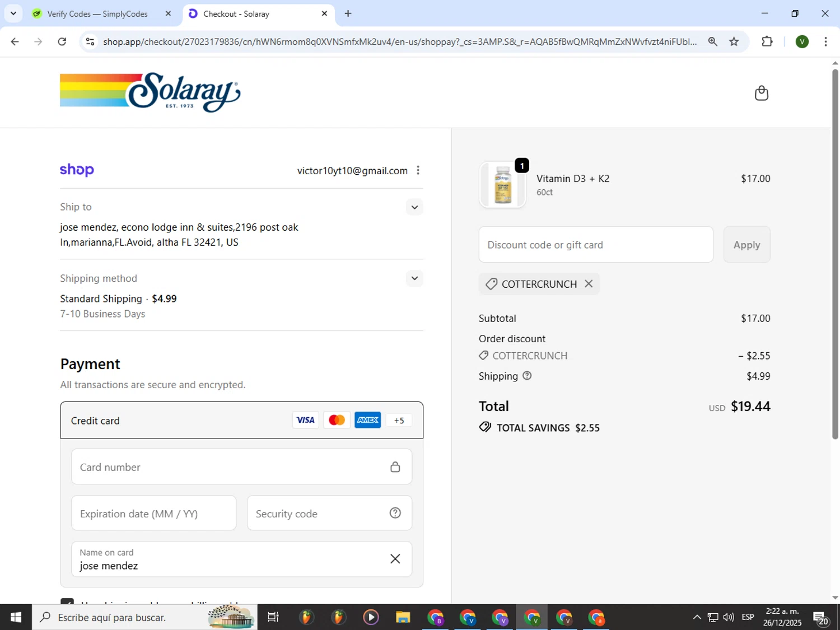Open the taskbar clock and date
Screen dimensions: 840x630
click(782, 617)
